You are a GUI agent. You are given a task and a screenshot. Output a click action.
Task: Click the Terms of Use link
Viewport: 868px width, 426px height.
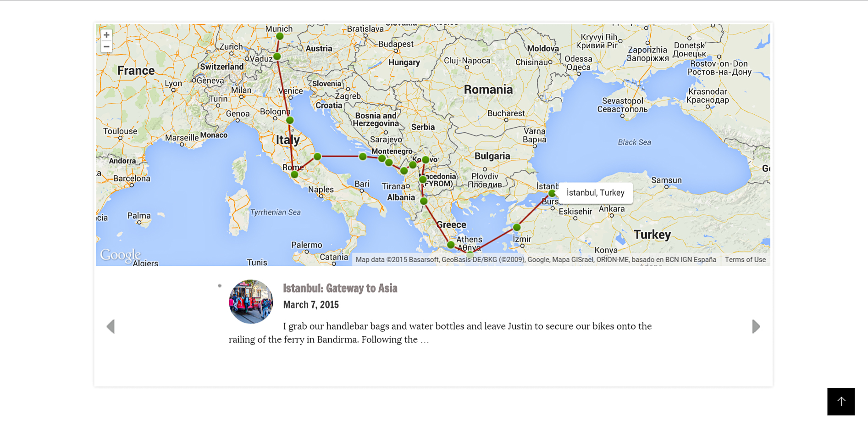745,260
